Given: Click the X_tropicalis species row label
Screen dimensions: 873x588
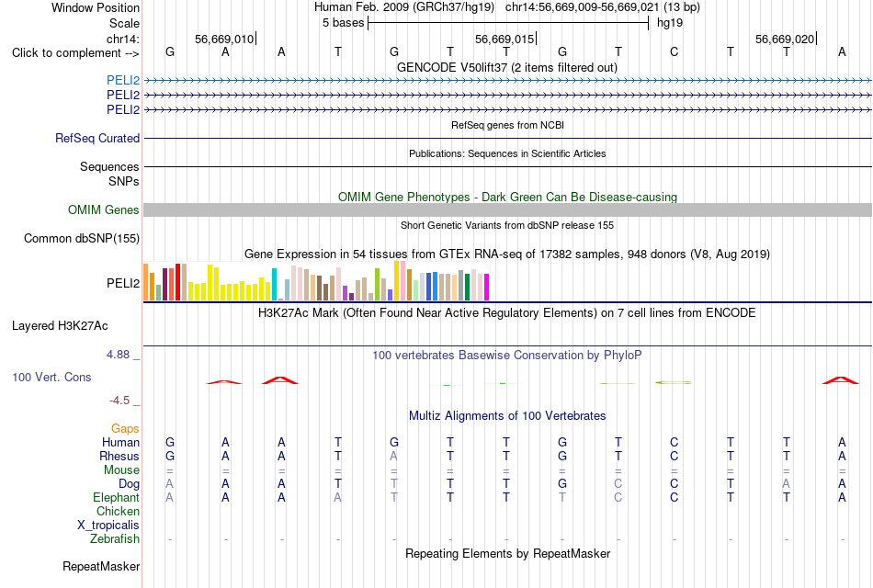Looking at the screenshot, I should pyautogui.click(x=108, y=526).
